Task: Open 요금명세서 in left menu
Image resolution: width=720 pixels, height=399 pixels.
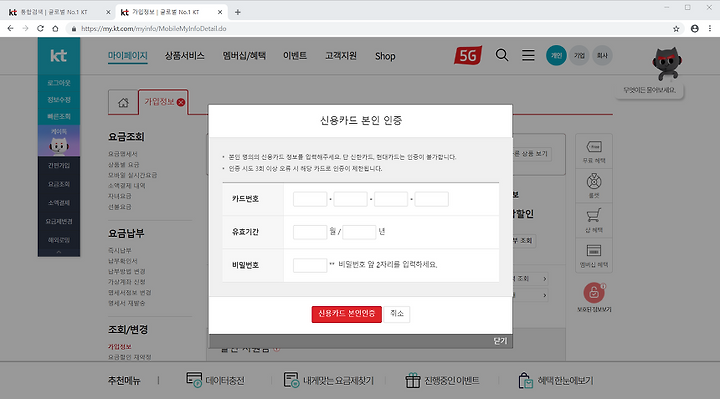Action: tap(123, 154)
